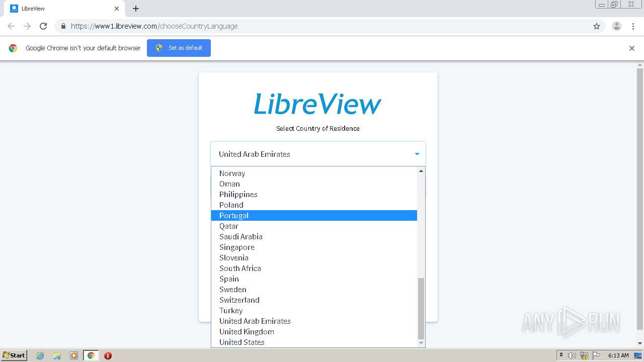Choose United Arab Emirates list option
The width and height of the screenshot is (644, 362).
click(314, 321)
